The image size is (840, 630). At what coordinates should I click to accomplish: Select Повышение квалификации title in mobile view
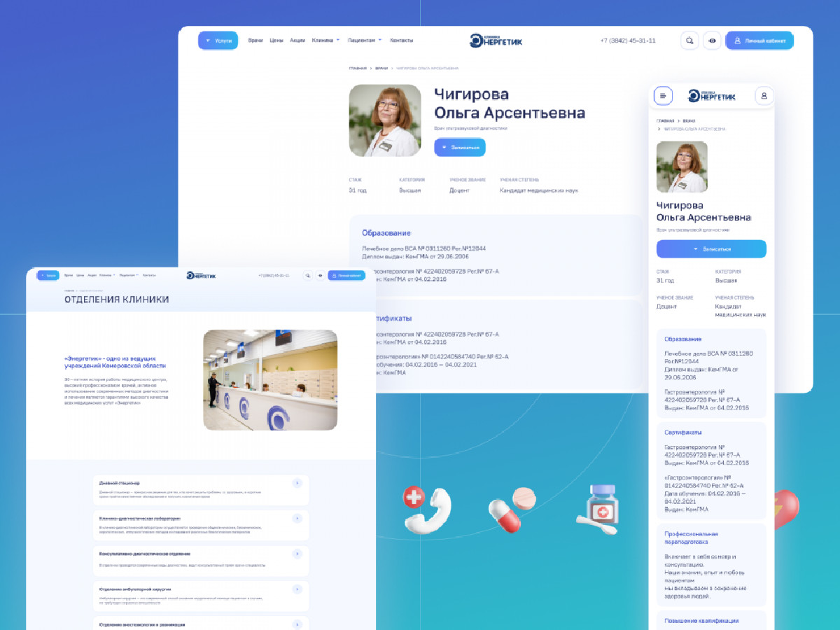[701, 621]
